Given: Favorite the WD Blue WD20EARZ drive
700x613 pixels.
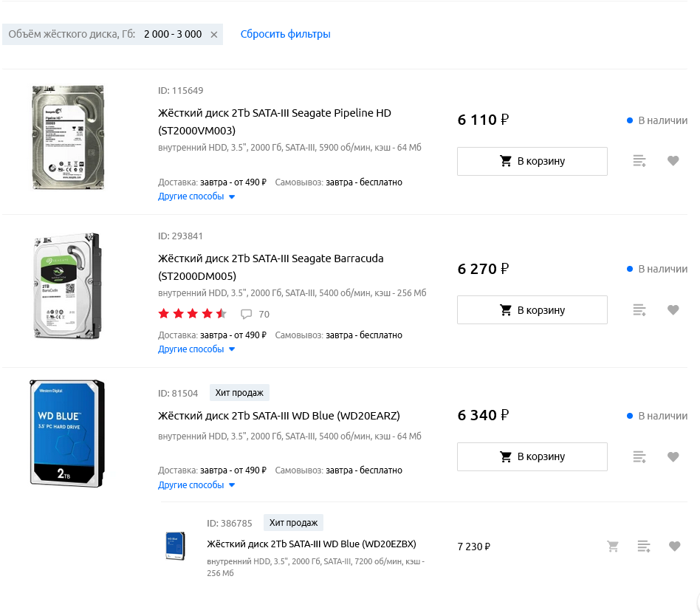Looking at the screenshot, I should coord(673,456).
